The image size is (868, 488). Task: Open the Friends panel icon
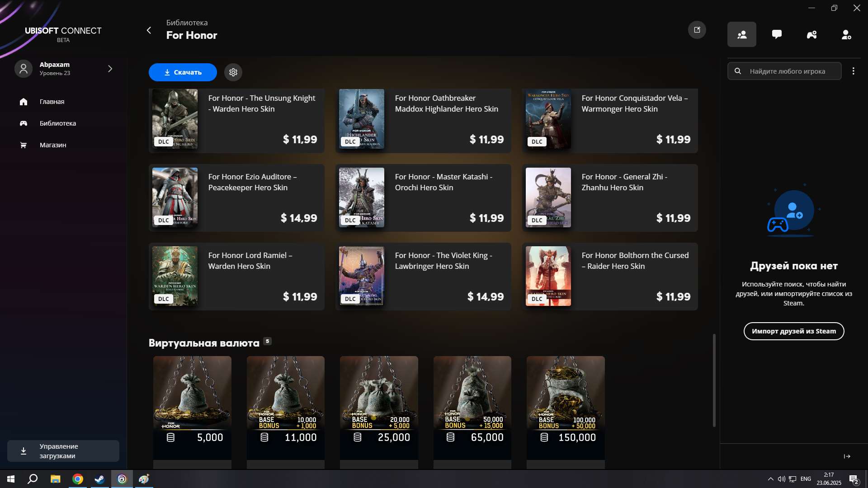(x=741, y=34)
